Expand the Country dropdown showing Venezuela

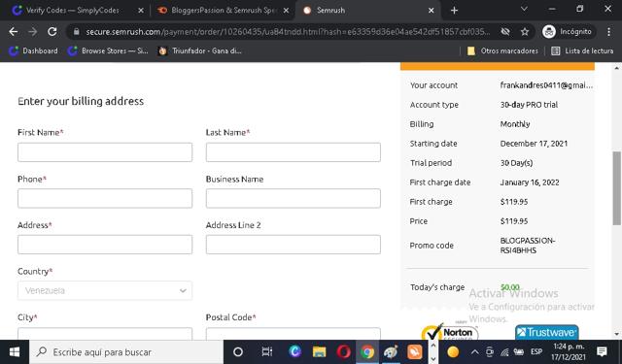click(x=105, y=291)
